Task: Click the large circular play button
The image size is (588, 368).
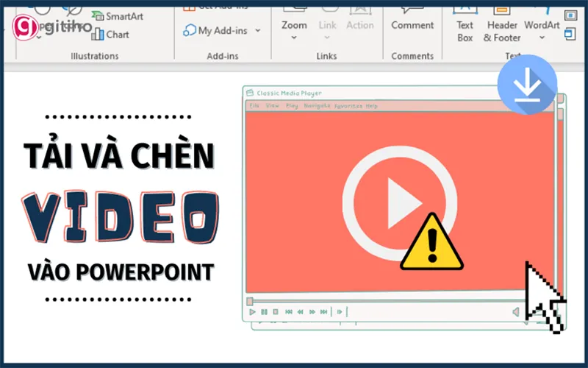Action: point(400,203)
